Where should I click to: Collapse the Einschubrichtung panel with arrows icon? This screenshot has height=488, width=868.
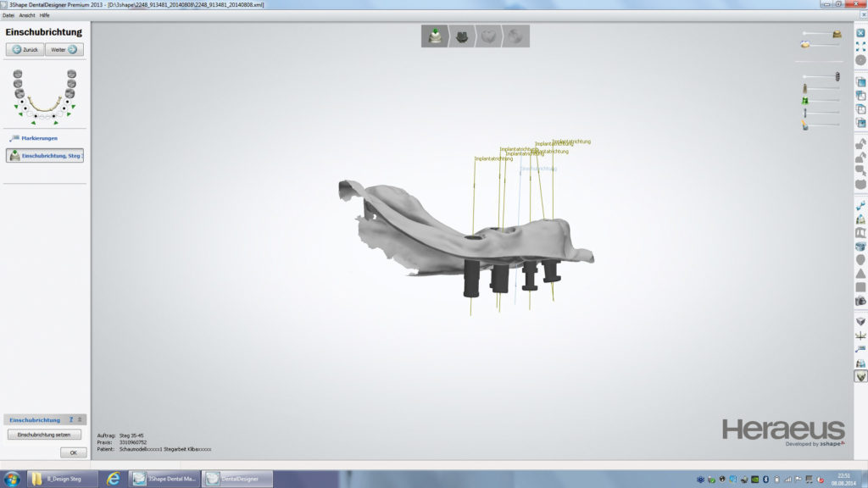pos(81,419)
